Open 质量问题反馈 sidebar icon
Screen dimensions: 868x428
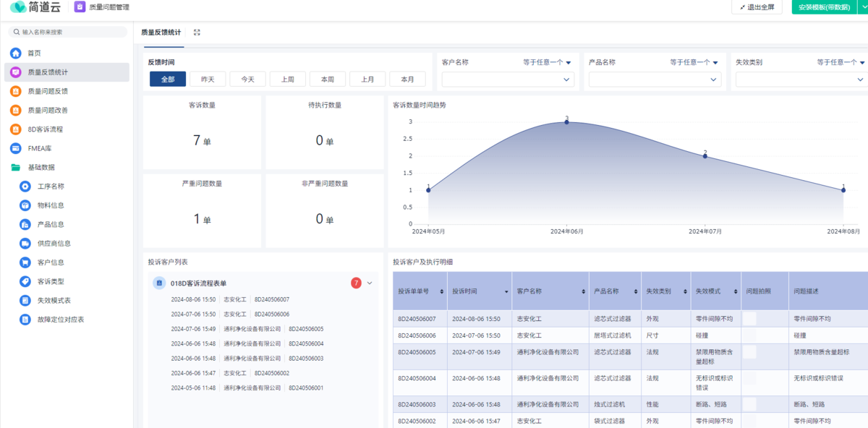[15, 91]
